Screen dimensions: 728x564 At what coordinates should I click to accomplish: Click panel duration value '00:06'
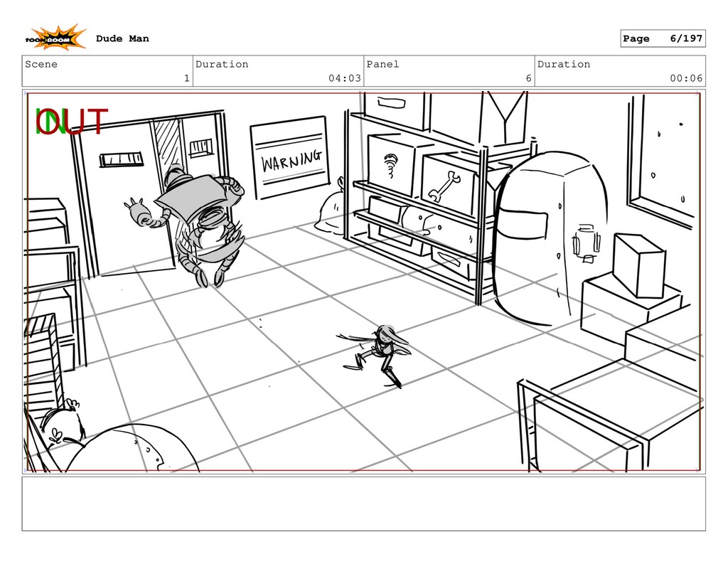686,78
